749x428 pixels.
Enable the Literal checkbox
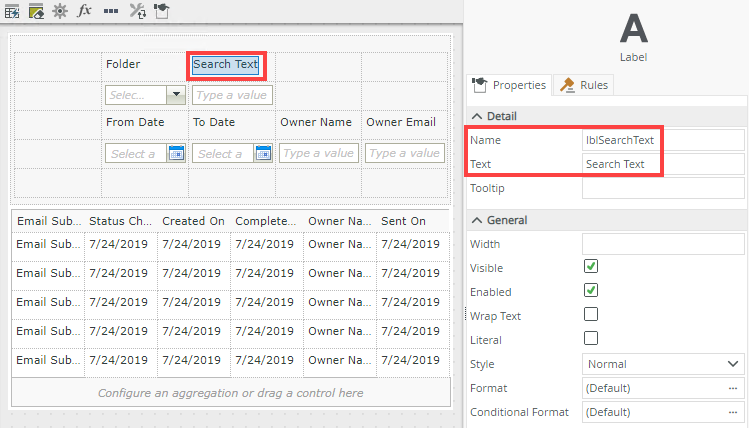tap(591, 338)
